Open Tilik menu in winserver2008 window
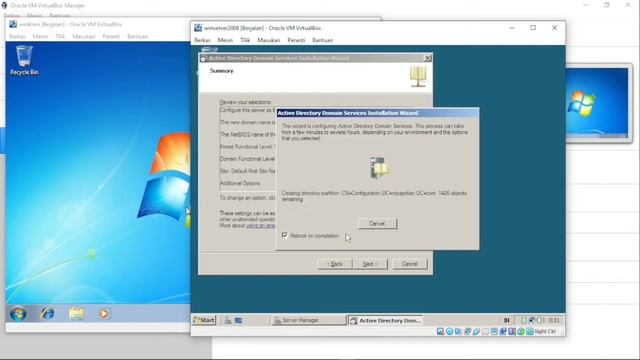The image size is (640, 360). coord(245,40)
